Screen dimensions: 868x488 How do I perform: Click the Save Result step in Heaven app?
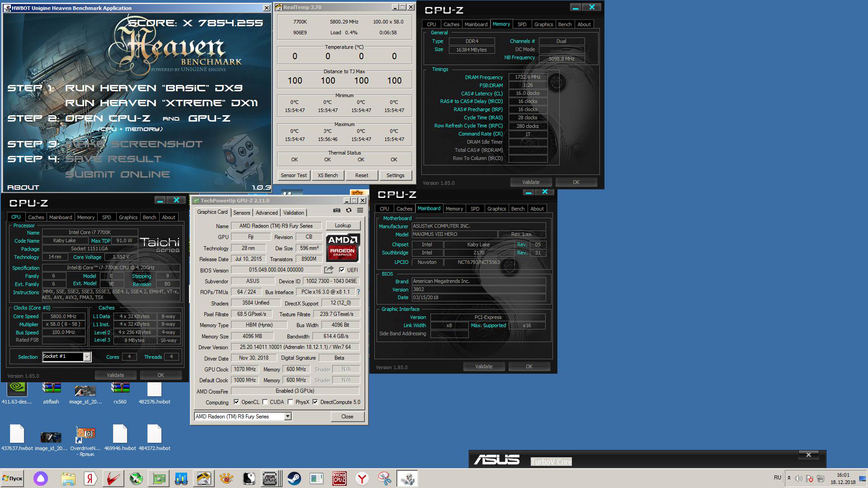(113, 159)
